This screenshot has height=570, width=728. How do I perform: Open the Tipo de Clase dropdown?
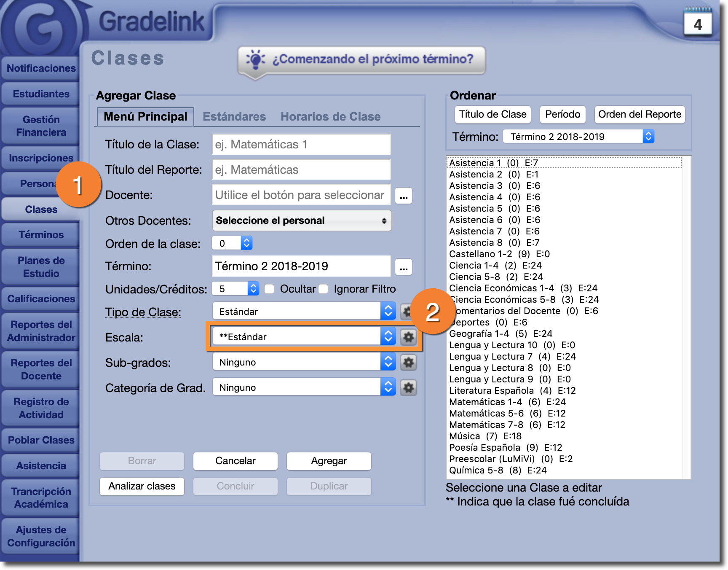point(303,312)
